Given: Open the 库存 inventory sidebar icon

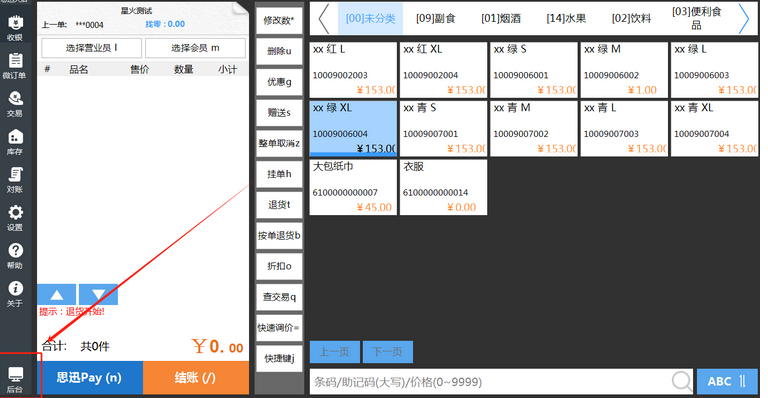Looking at the screenshot, I should 15,141.
